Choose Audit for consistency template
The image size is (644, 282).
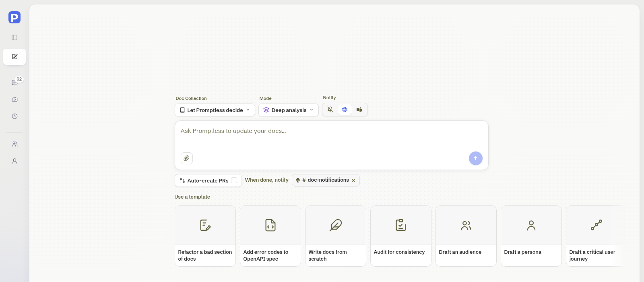pyautogui.click(x=401, y=236)
